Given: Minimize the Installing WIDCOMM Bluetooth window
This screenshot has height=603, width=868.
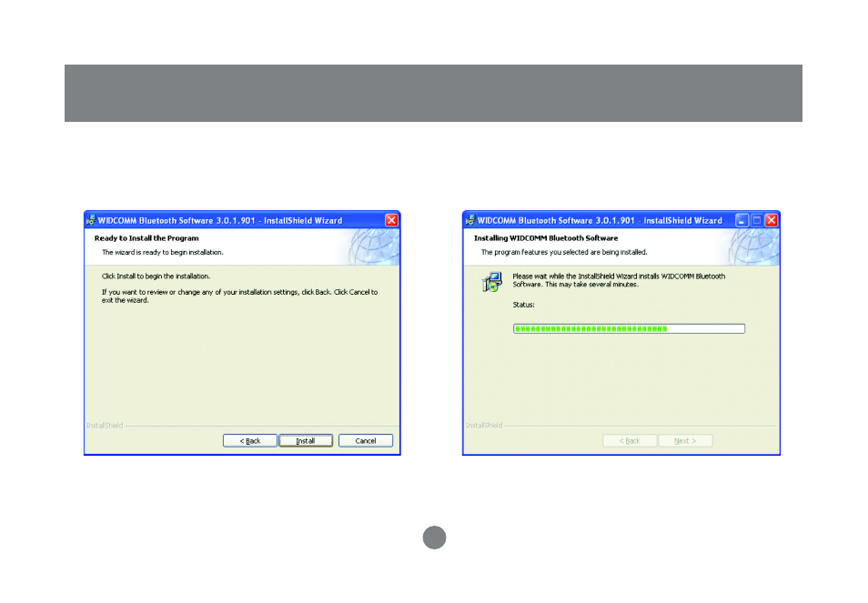Looking at the screenshot, I should click(x=742, y=220).
